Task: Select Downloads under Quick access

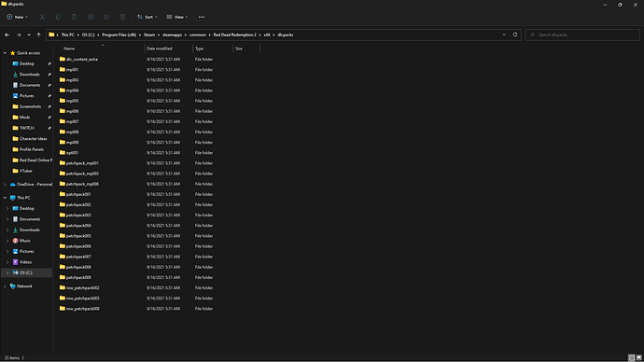Action: point(30,75)
